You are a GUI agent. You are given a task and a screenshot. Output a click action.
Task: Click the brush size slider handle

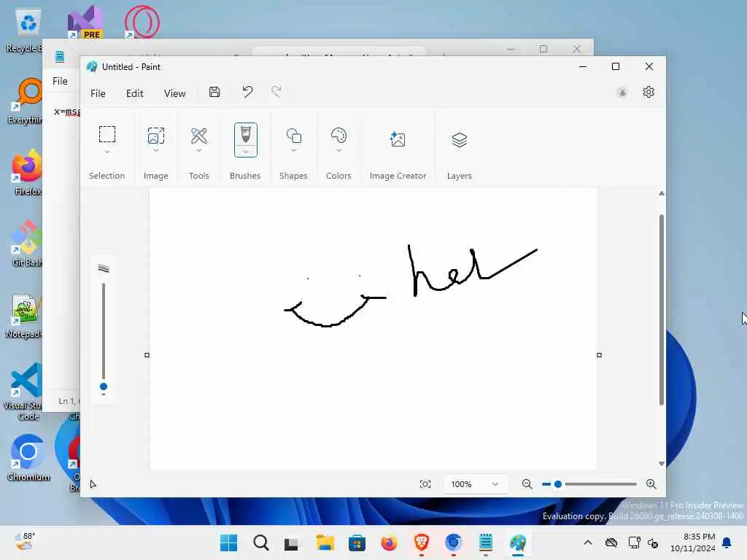click(x=104, y=386)
